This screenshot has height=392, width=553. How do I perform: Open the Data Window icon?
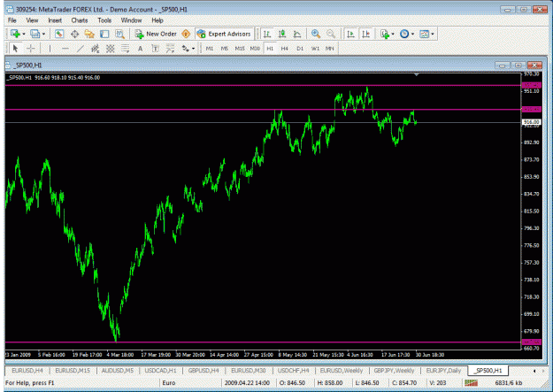pos(74,34)
